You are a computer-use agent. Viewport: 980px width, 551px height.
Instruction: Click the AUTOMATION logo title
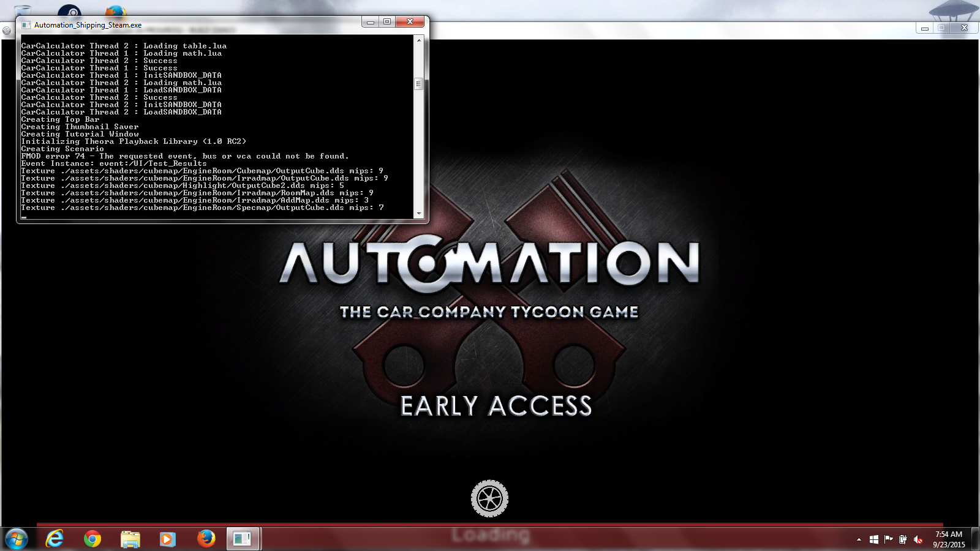(489, 263)
